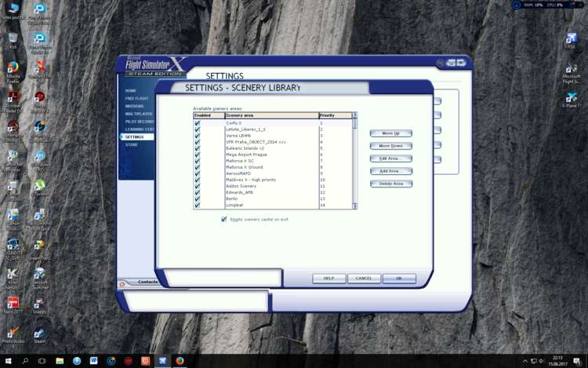Viewport: 588px width, 368px height.
Task: Uncheck Enabled box for Addon Scenery
Action: click(x=198, y=186)
